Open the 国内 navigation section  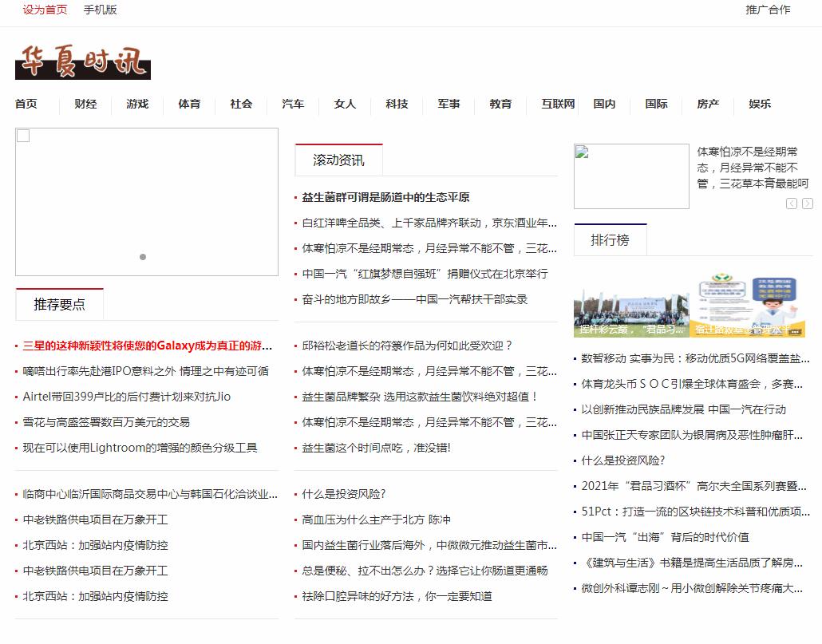(x=604, y=104)
